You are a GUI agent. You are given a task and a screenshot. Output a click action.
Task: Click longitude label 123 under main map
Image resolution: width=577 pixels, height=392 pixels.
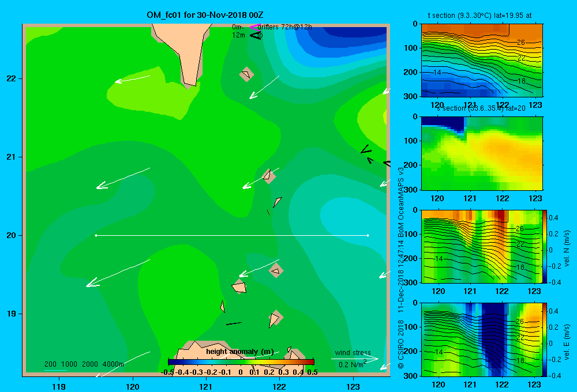353,386
